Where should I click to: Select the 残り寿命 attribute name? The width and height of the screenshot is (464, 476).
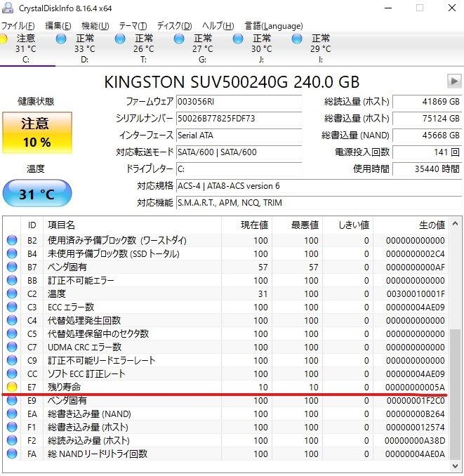coord(64,387)
